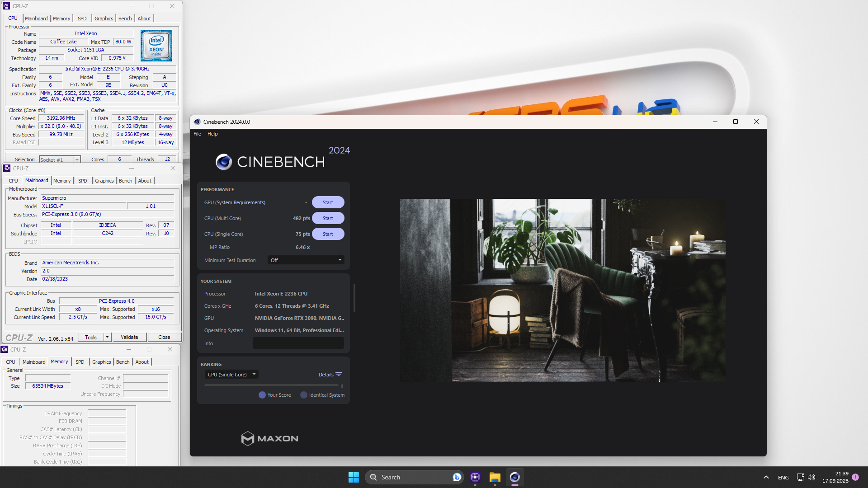Screen dimensions: 868x488
Task: Click the Identical System legend dot
Action: pos(304,395)
